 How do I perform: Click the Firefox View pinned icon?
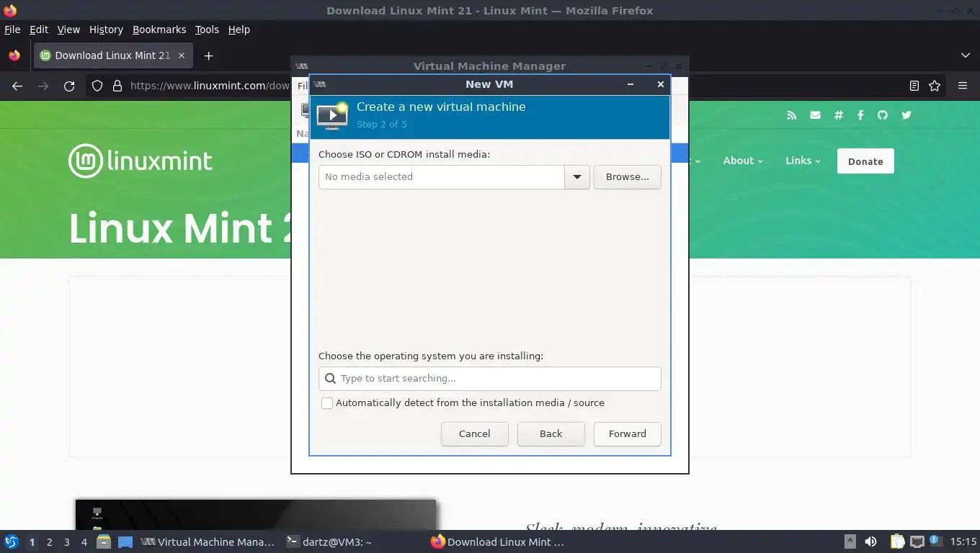point(14,55)
